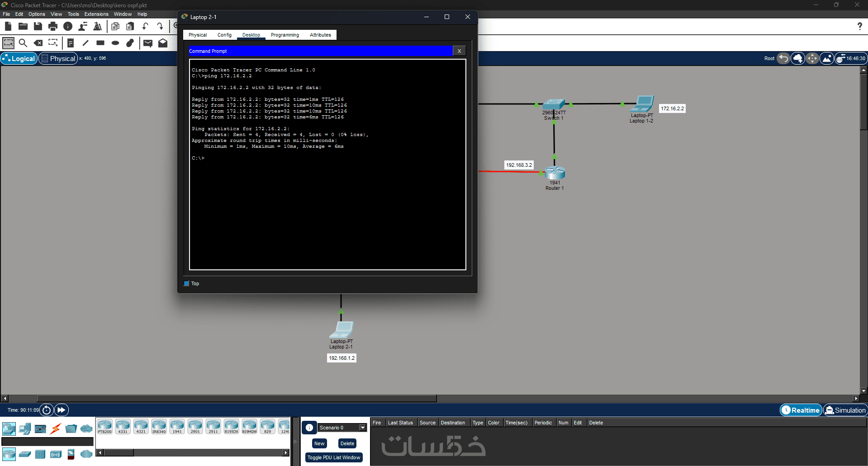This screenshot has height=466, width=868.
Task: Switch to Simulation mode
Action: tap(845, 410)
